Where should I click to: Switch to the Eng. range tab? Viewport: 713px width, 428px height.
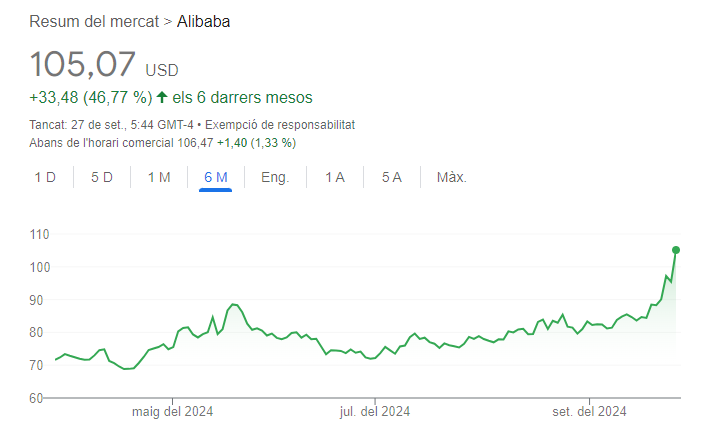click(275, 177)
